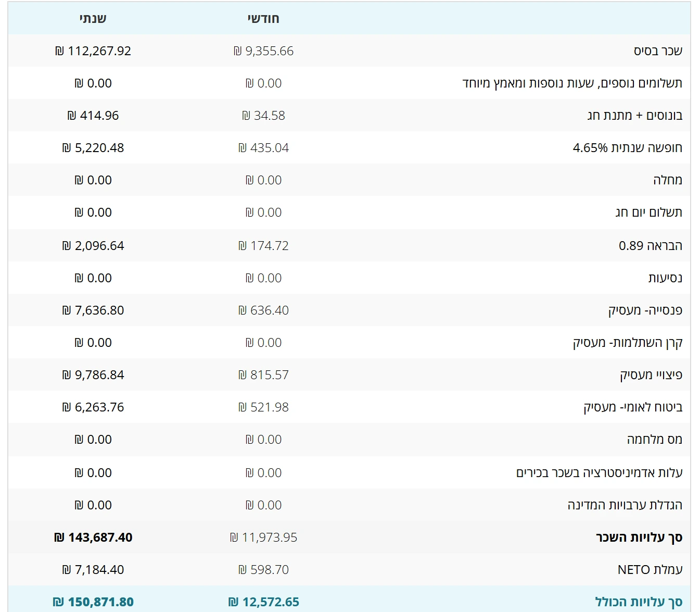Click the 'עלות אדמיניסטרציה בשכר בכירים' label

pyautogui.click(x=599, y=473)
